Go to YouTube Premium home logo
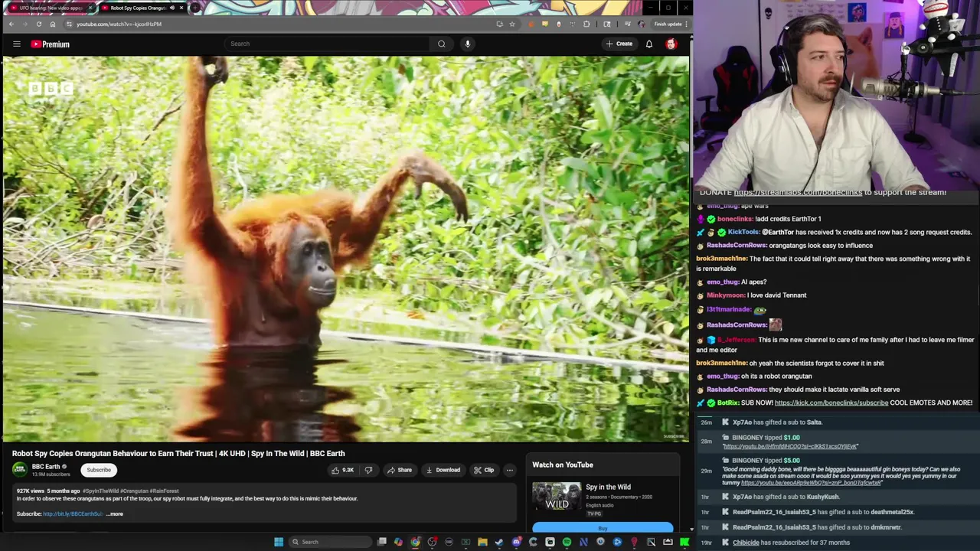Image resolution: width=980 pixels, height=551 pixels. click(50, 44)
